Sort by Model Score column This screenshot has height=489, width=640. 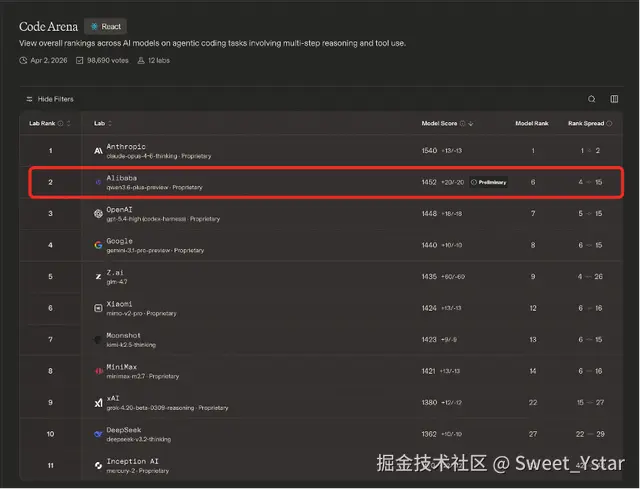[471, 123]
